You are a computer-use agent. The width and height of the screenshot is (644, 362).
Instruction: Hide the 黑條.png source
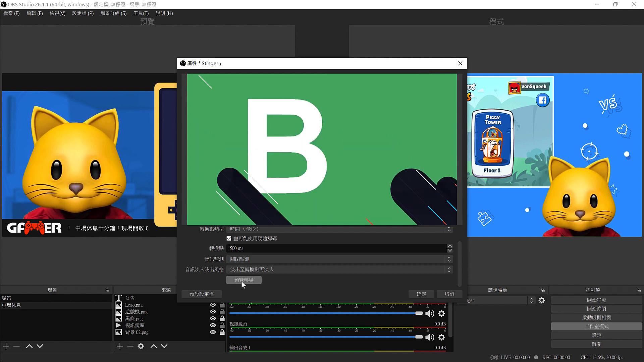[x=213, y=318]
